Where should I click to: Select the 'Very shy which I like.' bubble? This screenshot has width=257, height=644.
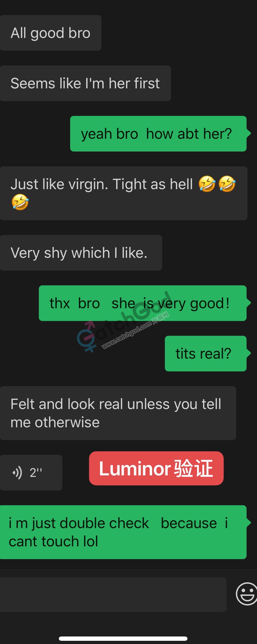(x=81, y=253)
